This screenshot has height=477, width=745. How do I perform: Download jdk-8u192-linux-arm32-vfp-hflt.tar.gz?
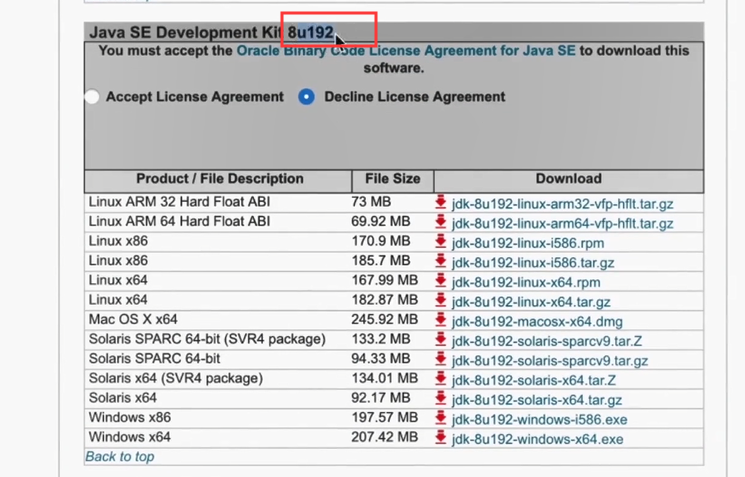point(563,204)
